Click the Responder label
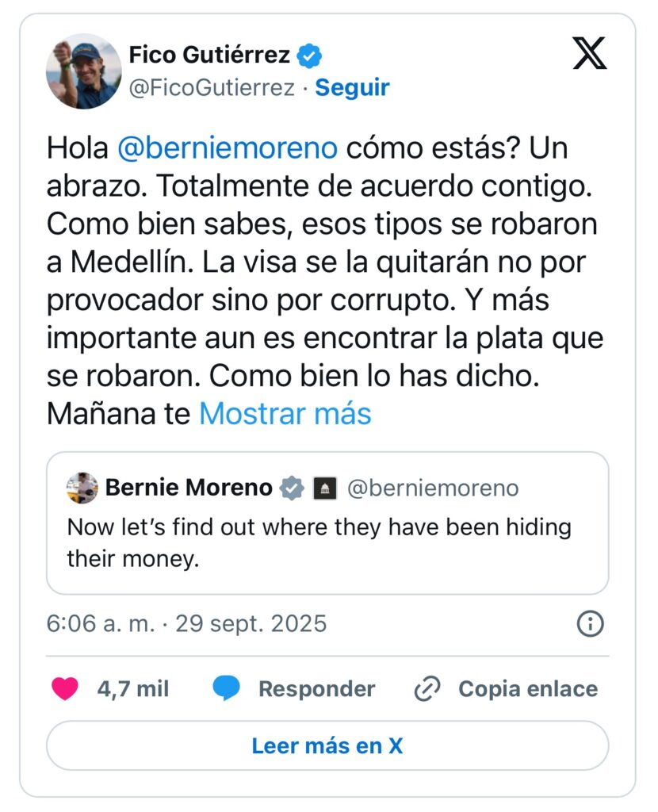Screen dimensions: 658x812 (x=316, y=689)
